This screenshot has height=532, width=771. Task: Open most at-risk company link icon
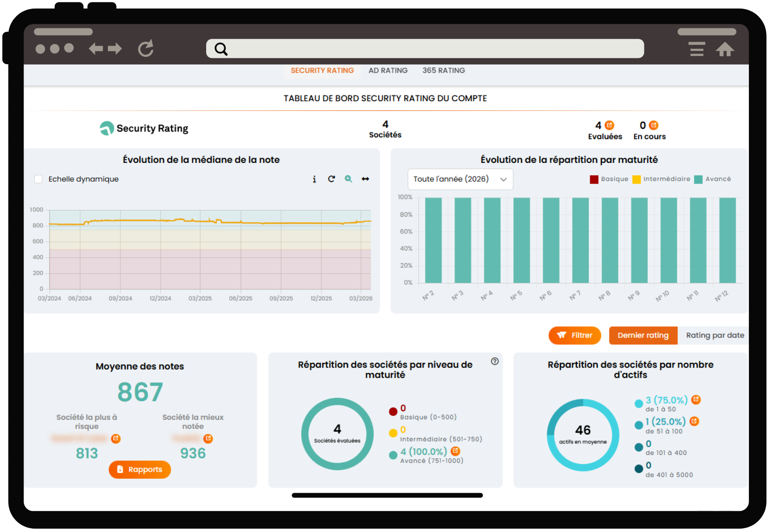coord(116,439)
